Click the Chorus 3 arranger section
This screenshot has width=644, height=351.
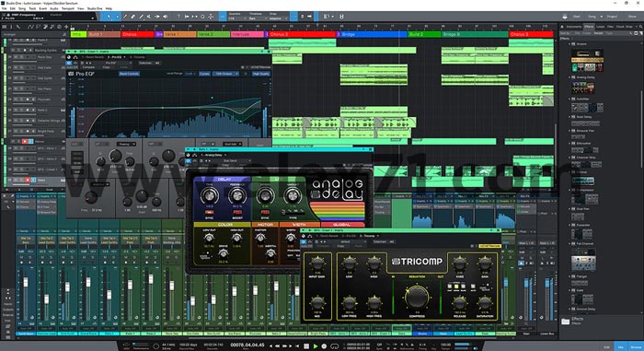[531, 35]
